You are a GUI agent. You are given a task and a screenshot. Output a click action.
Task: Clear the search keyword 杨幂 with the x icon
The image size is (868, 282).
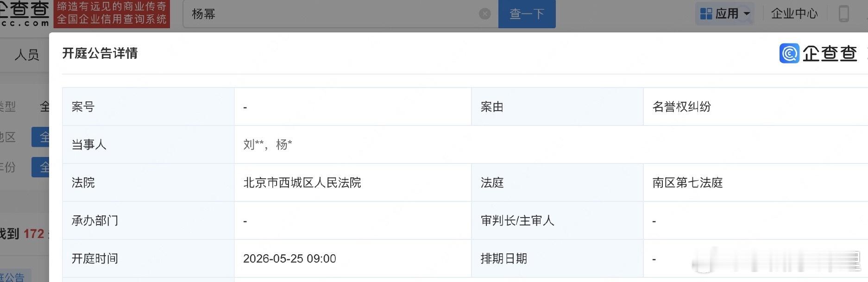(484, 13)
